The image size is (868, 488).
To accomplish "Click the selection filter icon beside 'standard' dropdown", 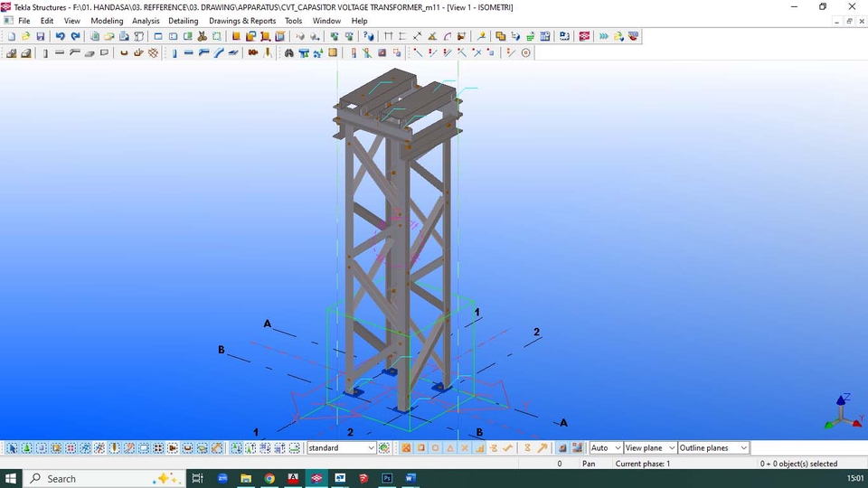I will pyautogui.click(x=384, y=448).
